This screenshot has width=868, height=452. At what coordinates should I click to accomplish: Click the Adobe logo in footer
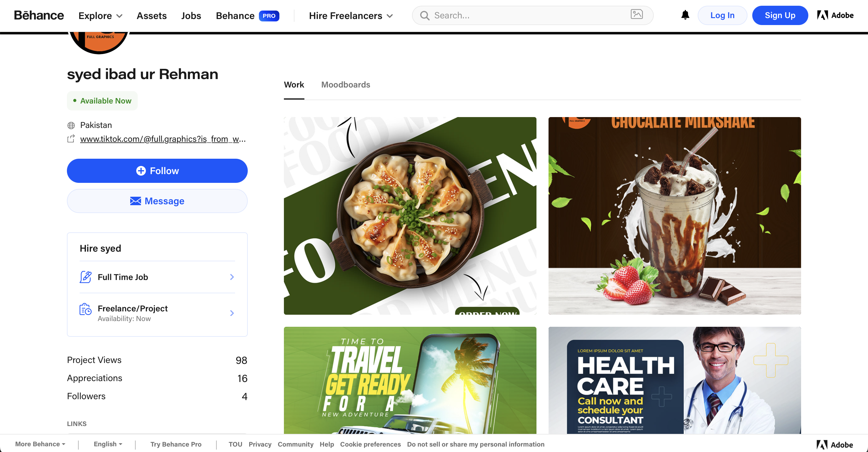click(835, 444)
